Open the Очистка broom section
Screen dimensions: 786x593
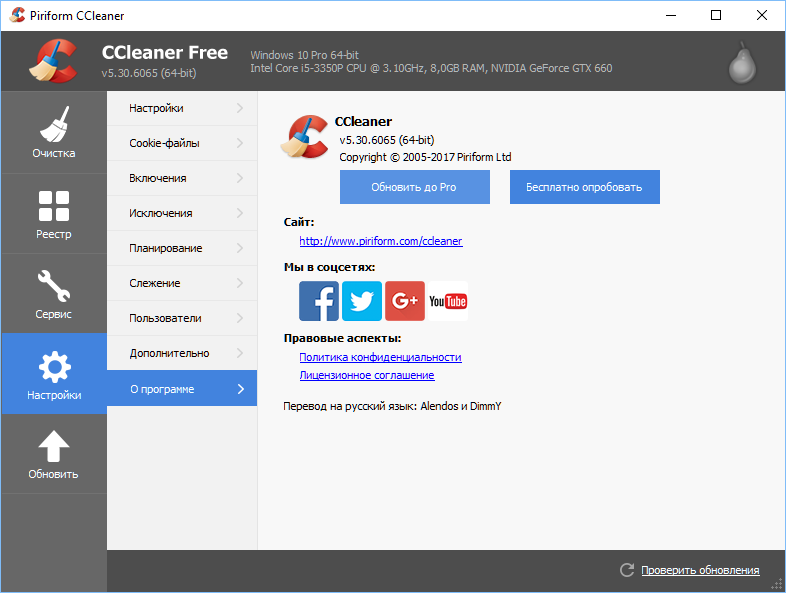53,133
